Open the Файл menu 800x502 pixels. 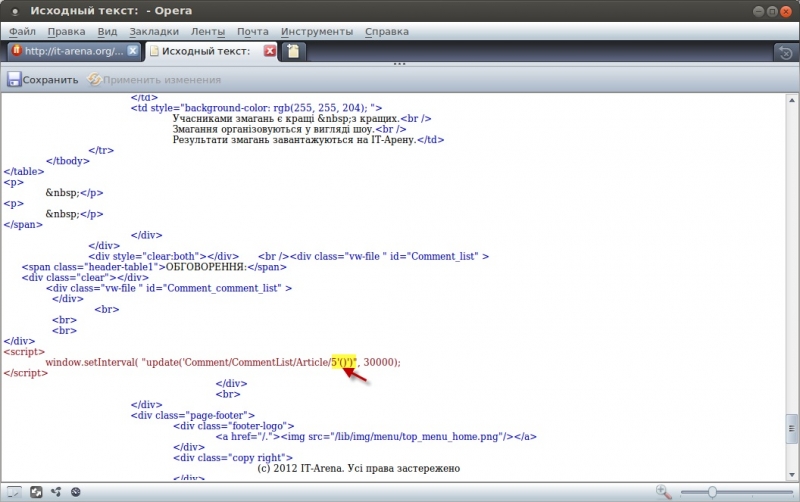tap(22, 32)
